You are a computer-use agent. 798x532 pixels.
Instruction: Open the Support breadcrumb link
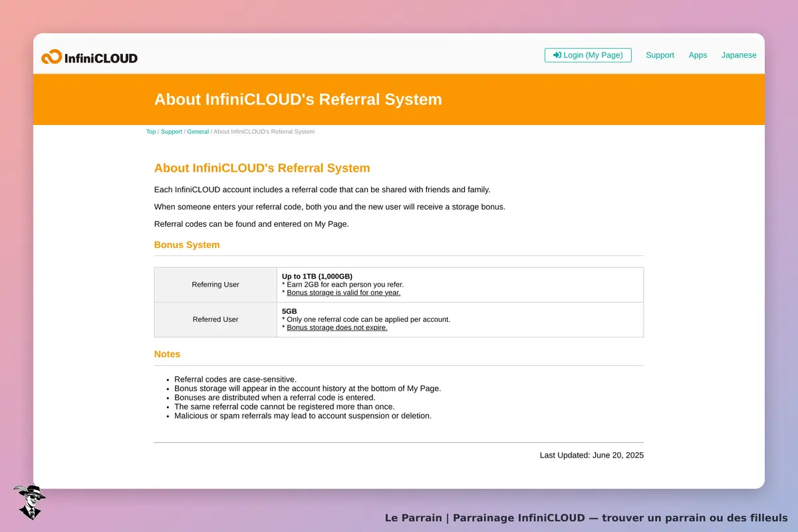172,132
